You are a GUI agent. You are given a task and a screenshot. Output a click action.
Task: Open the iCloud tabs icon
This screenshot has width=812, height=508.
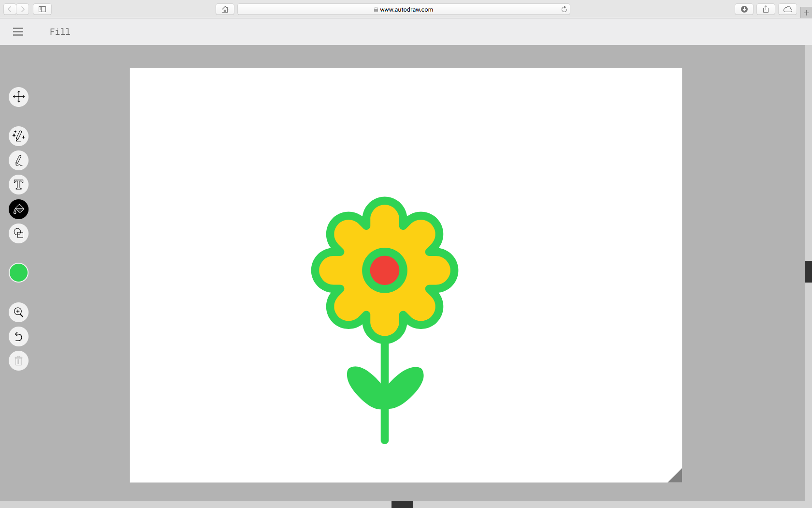(x=787, y=9)
